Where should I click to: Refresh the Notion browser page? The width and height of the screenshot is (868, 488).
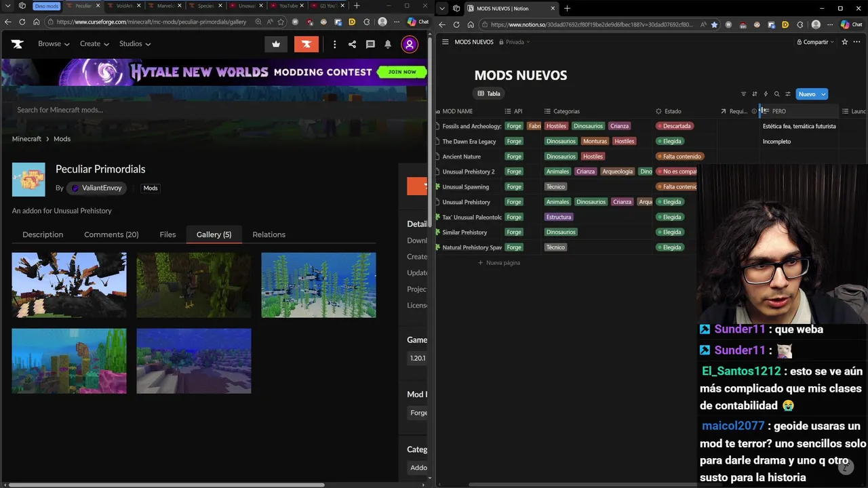(456, 24)
